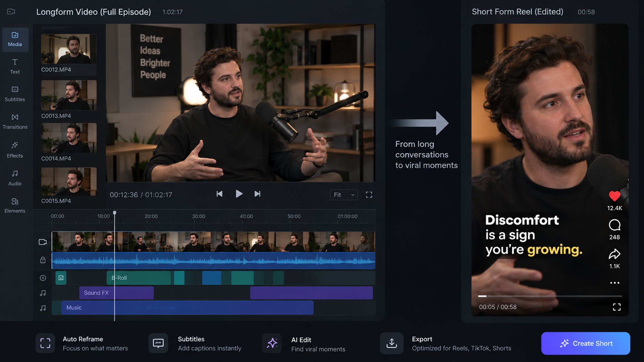Toggle the audio track lock icon

pos(43,260)
